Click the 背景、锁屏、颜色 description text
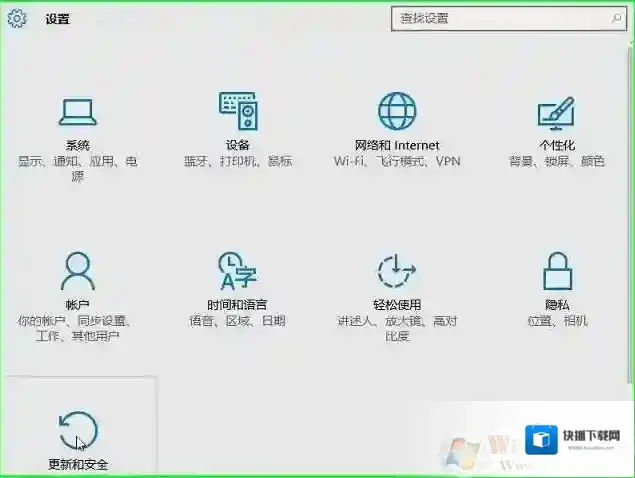The width and height of the screenshot is (635, 478). point(557,161)
